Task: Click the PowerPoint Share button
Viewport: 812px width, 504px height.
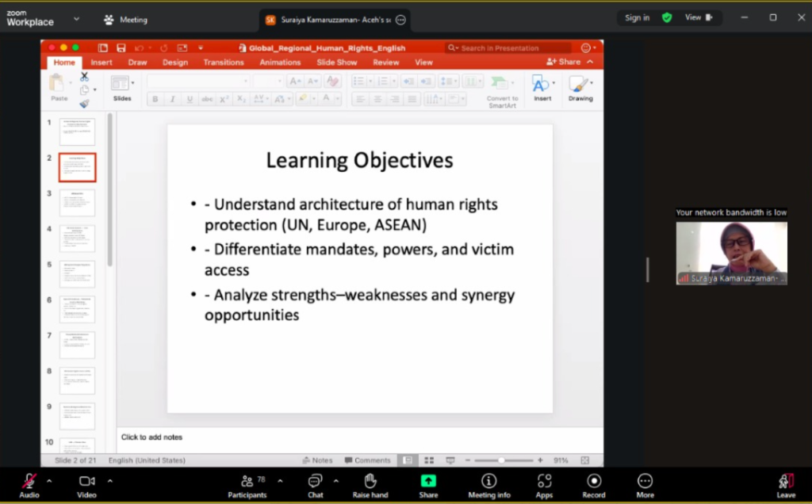Action: coord(564,62)
